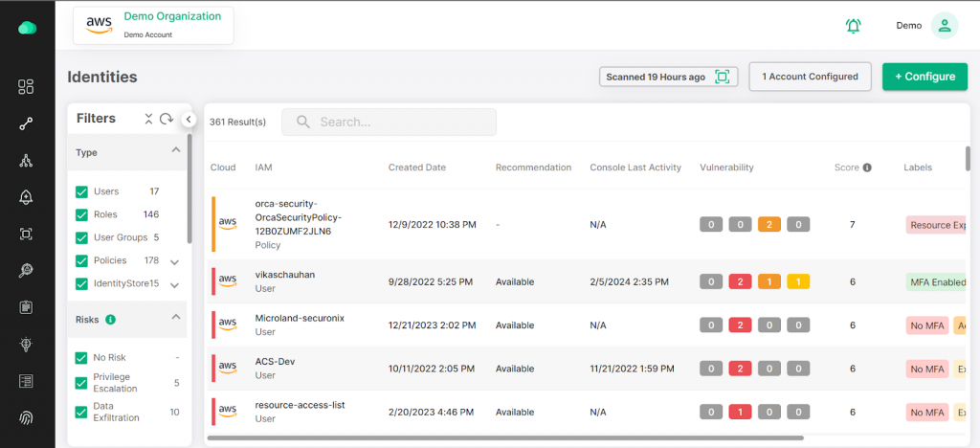980x448 pixels.
Task: Select the Demo Organization AWS account card
Action: click(x=153, y=24)
